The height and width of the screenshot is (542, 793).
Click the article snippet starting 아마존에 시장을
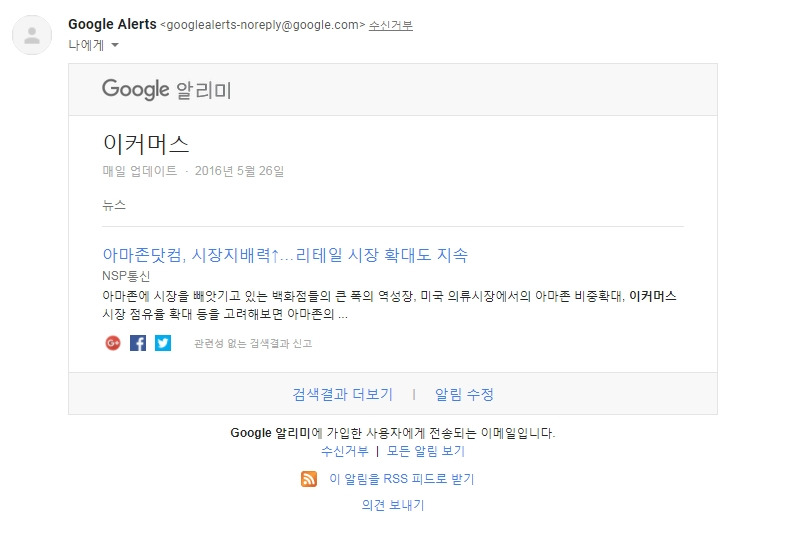389,305
